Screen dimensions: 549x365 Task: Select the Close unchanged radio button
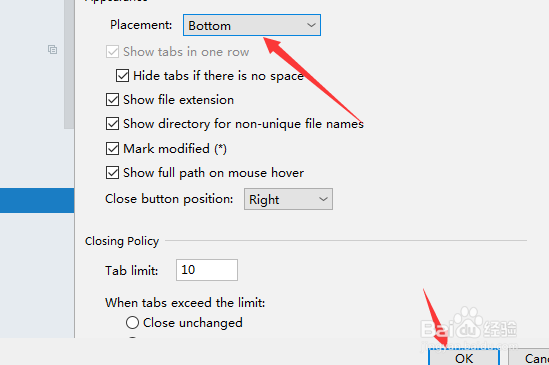132,323
